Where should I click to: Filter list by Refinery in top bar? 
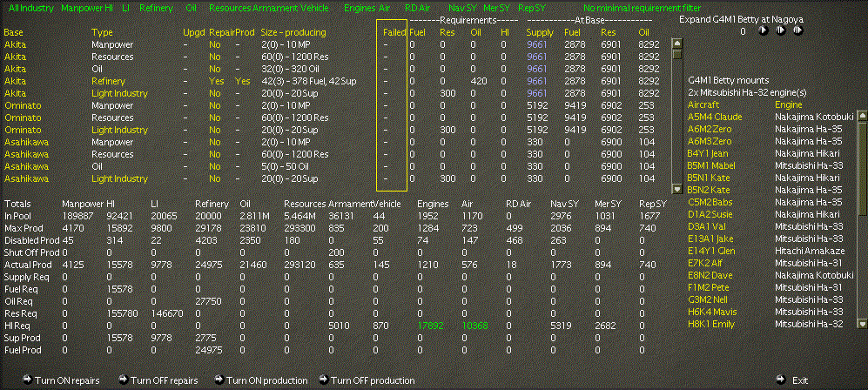156,9
